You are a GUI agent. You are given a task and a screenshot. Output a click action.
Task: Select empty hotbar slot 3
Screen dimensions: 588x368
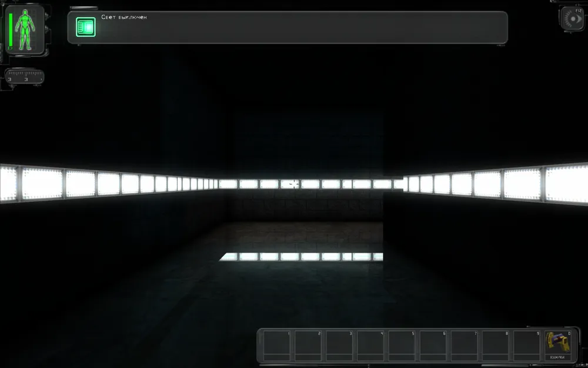click(x=339, y=346)
